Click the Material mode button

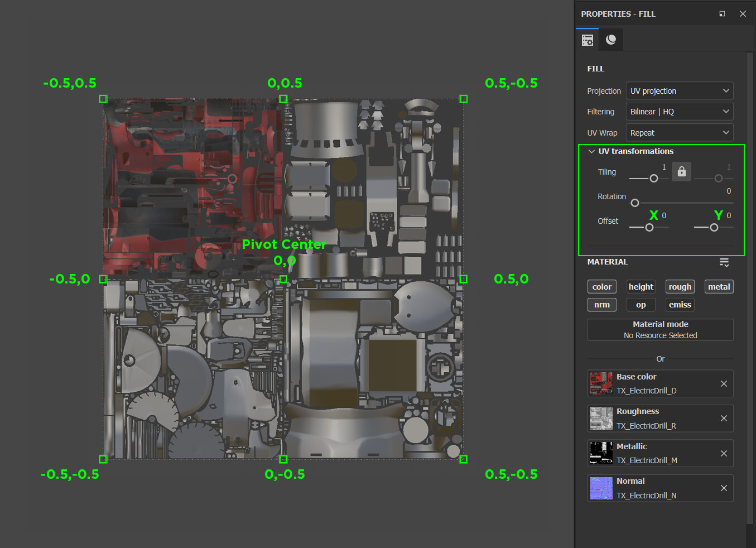[660, 329]
